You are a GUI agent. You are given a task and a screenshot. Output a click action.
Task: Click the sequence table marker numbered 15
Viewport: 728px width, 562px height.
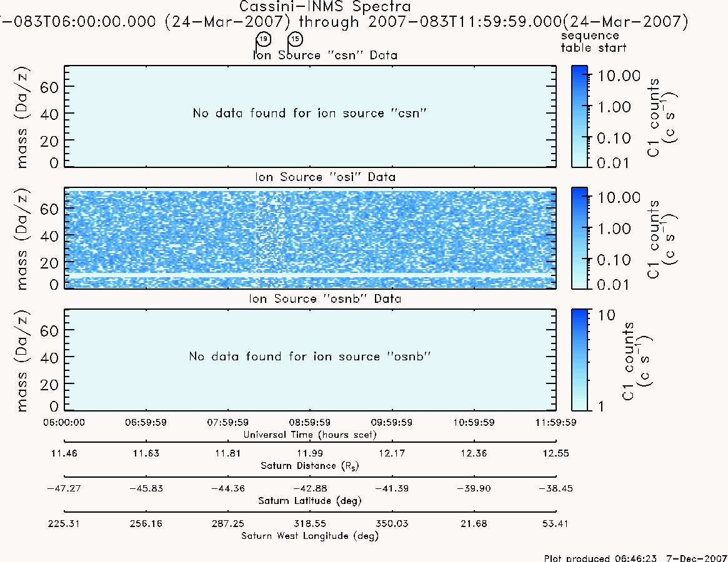coord(296,39)
